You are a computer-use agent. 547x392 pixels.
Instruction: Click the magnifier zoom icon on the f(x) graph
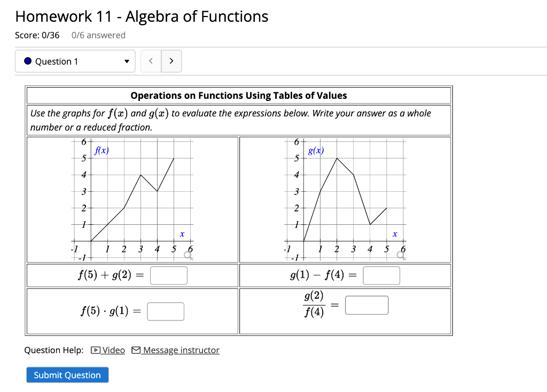click(x=187, y=256)
